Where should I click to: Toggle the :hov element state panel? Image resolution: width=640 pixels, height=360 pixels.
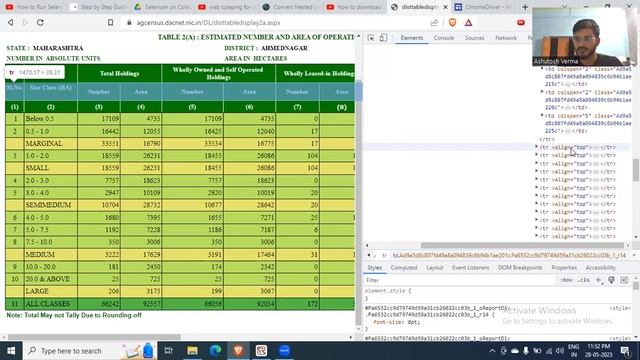(566, 280)
